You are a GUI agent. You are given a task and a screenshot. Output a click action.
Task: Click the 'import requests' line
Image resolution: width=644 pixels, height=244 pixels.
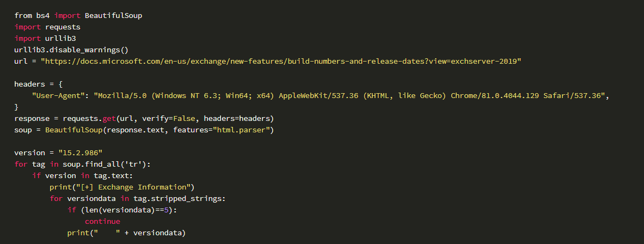(x=47, y=27)
